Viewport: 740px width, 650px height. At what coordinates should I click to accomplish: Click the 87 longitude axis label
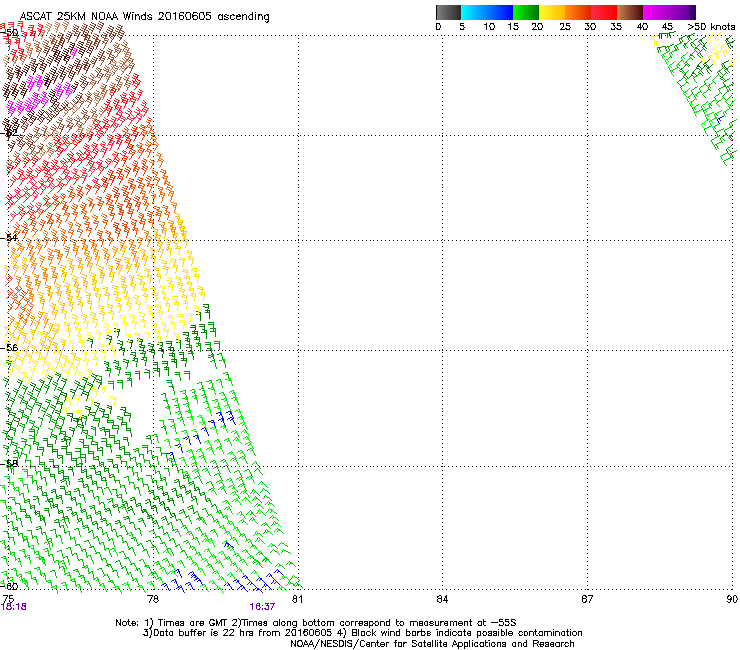[x=587, y=599]
